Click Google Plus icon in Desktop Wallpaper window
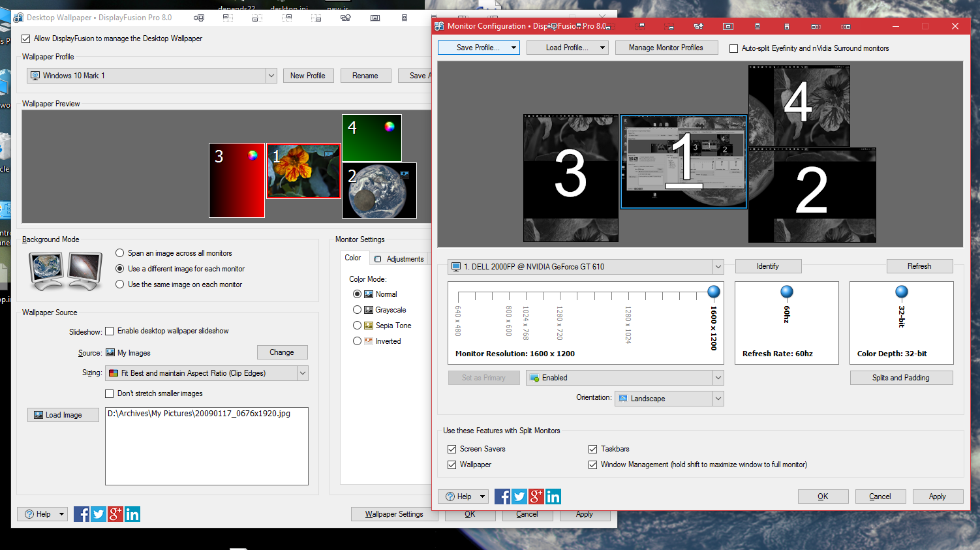This screenshot has height=550, width=980. tap(115, 514)
